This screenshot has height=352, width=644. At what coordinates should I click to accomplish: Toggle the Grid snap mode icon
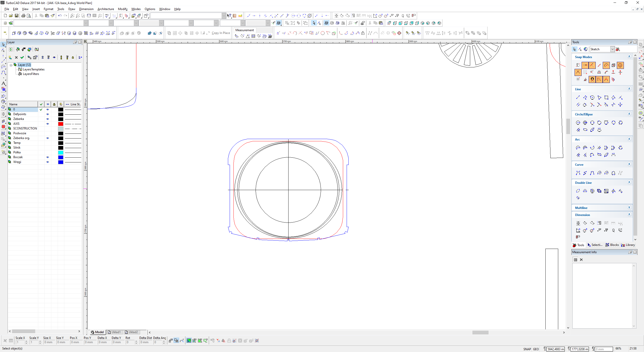pos(585,72)
